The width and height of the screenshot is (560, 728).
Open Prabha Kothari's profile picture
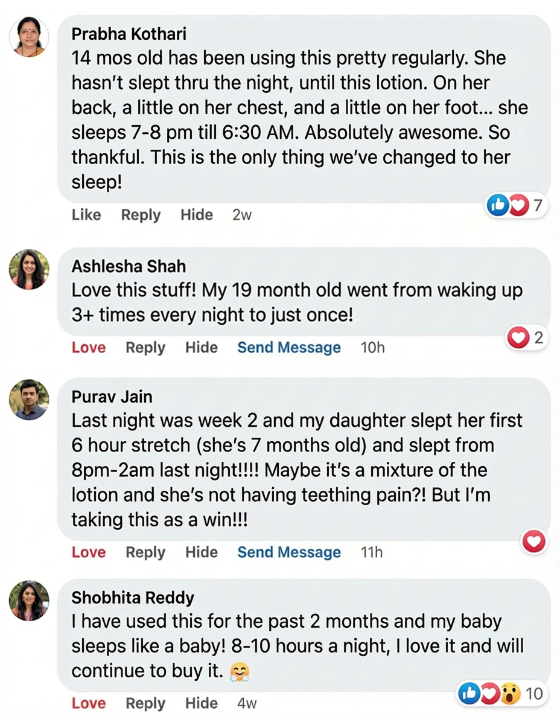[x=29, y=37]
